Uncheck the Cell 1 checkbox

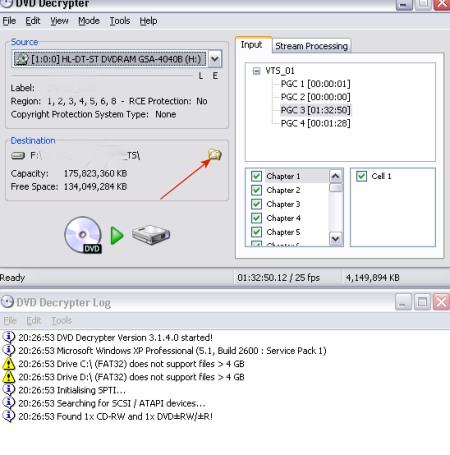click(361, 176)
